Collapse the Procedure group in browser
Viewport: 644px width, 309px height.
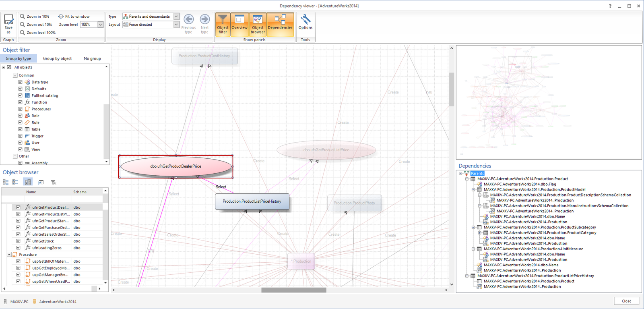click(x=9, y=255)
